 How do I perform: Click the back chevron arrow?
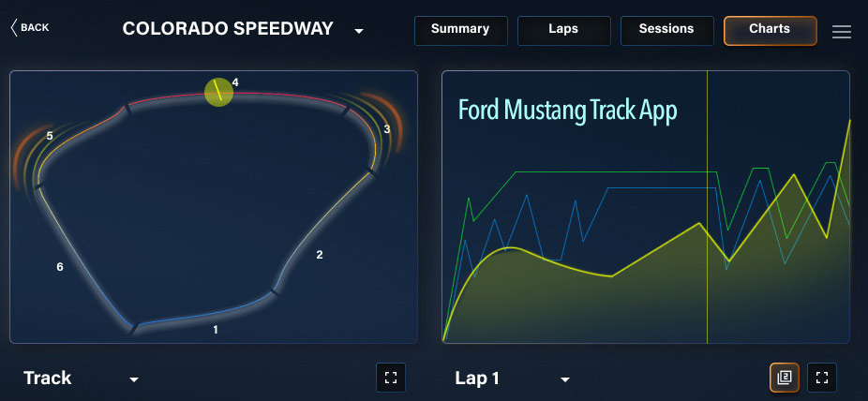[14, 27]
